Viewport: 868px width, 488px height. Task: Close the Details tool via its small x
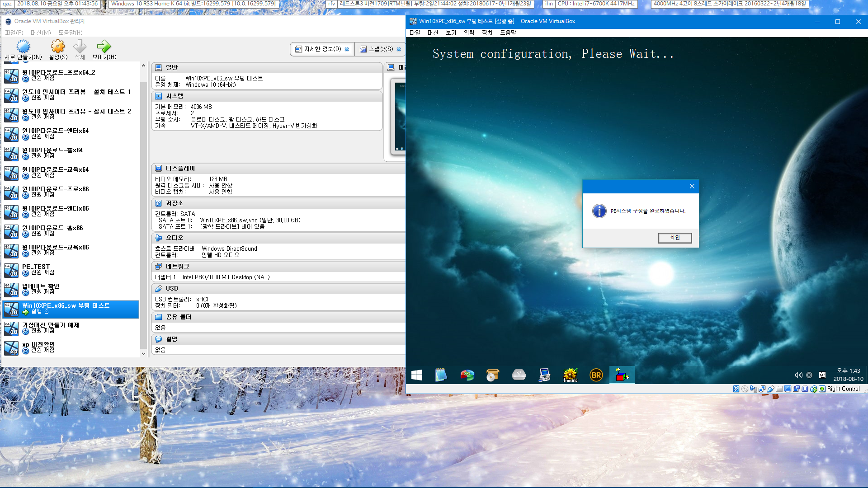click(347, 49)
